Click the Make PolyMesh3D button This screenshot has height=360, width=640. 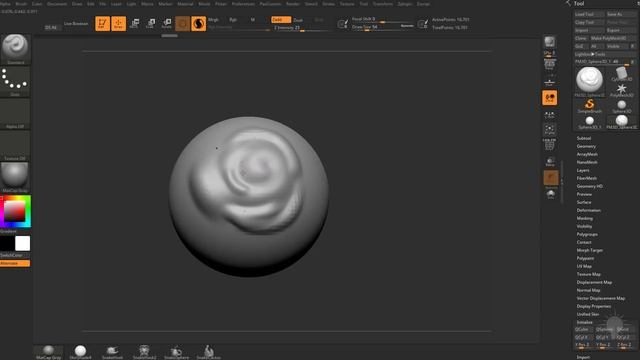click(x=613, y=38)
